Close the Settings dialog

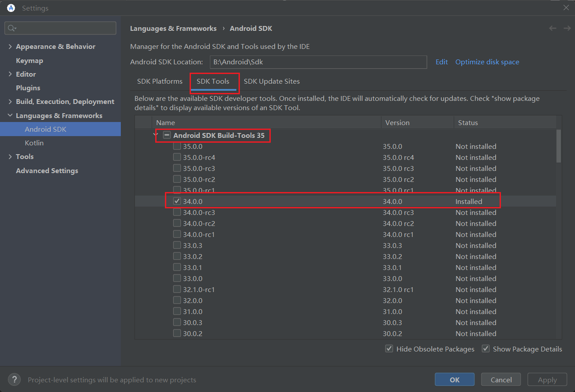566,7
